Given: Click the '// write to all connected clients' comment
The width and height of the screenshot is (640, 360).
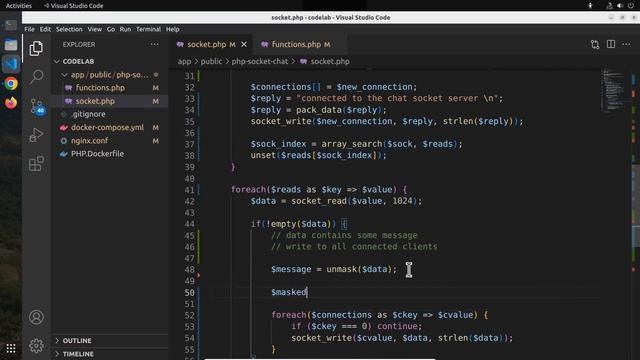Looking at the screenshot, I should [354, 247].
